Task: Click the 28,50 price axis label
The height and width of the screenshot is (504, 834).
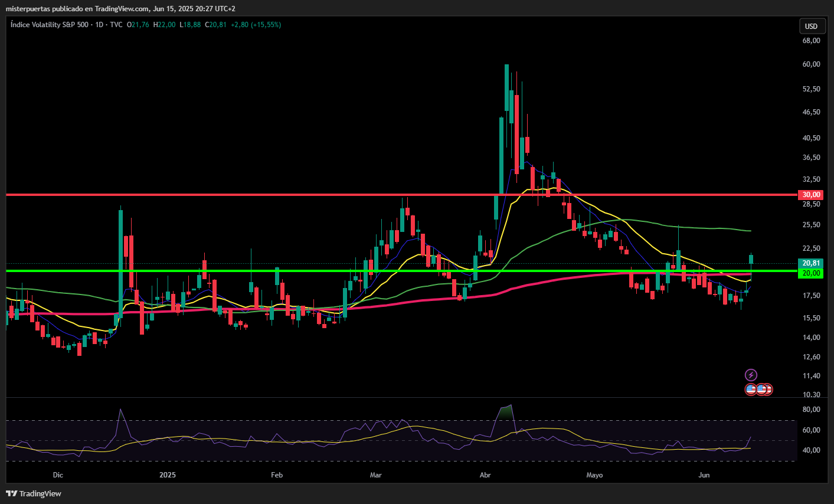Action: 812,204
